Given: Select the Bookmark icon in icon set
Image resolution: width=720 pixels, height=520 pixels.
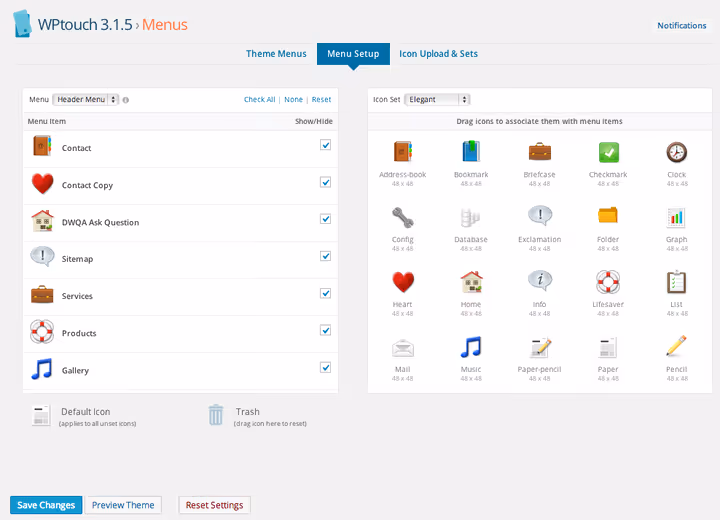Looking at the screenshot, I should (x=471, y=152).
